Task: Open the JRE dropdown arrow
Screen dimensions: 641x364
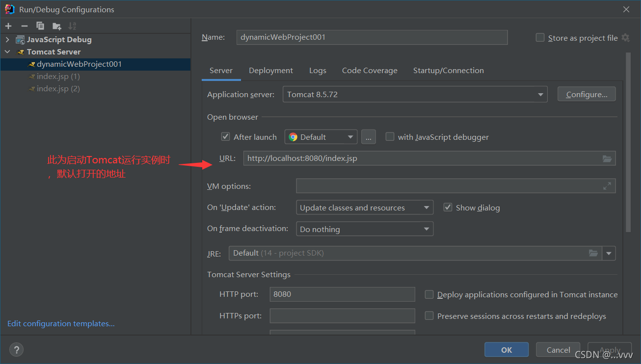Action: [609, 253]
